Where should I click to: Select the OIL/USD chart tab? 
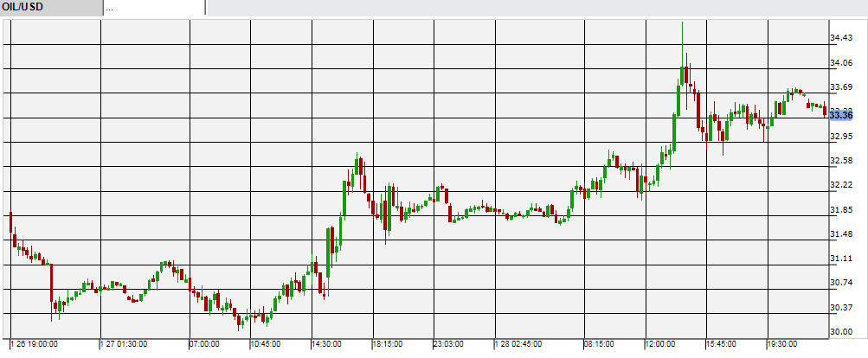click(50, 8)
